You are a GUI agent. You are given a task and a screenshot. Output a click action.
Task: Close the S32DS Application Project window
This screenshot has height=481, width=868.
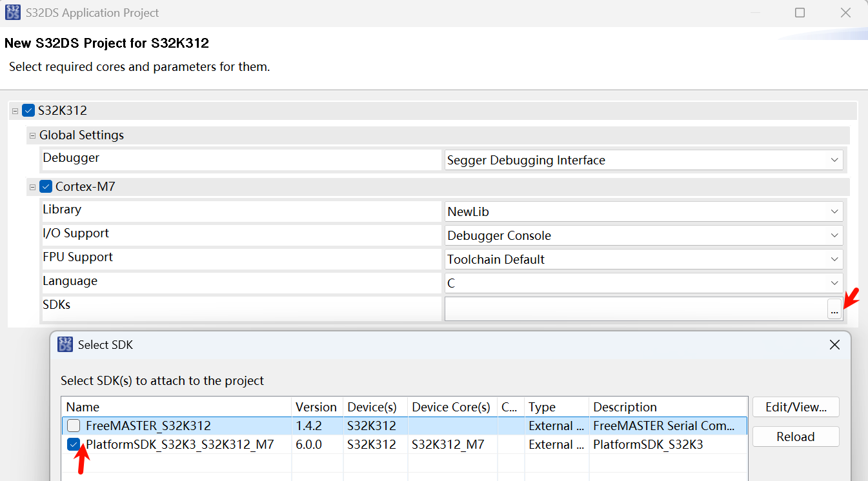(x=845, y=13)
